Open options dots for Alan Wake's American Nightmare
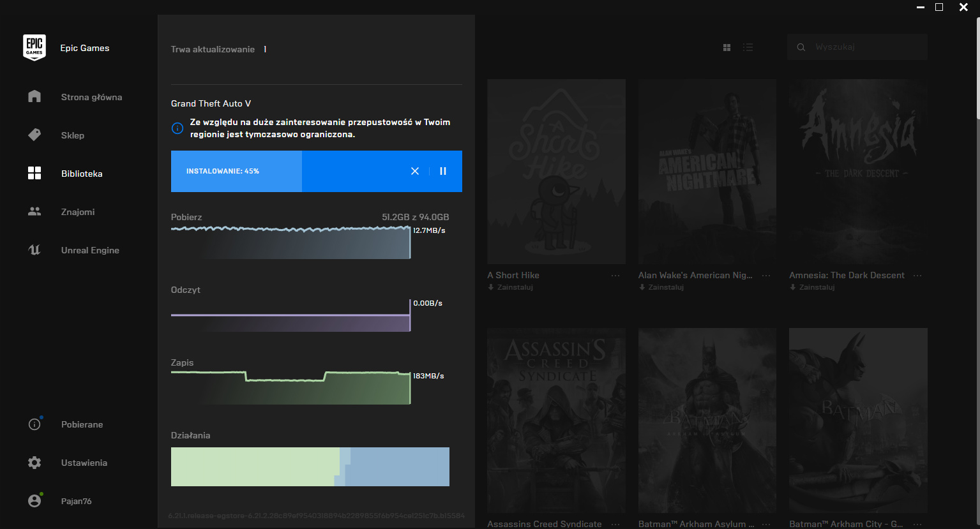 click(766, 276)
